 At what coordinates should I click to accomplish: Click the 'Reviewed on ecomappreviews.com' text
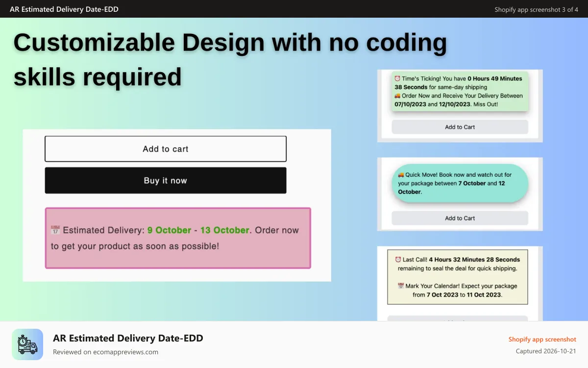click(x=105, y=352)
